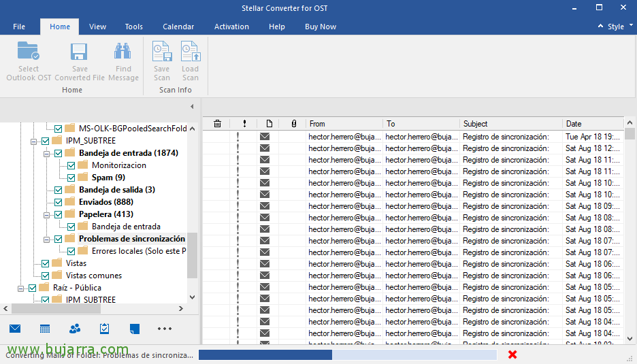Open the Style dropdown menu
The image size is (637, 364).
coord(615,27)
